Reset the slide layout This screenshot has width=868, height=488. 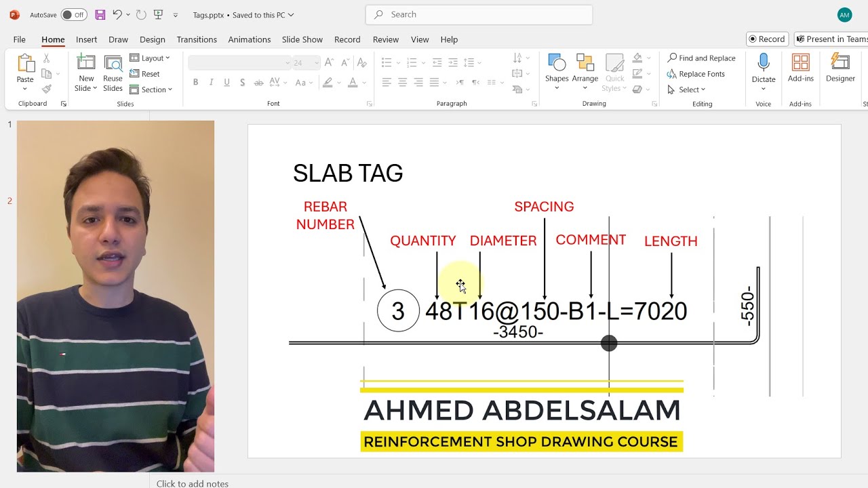coord(145,74)
